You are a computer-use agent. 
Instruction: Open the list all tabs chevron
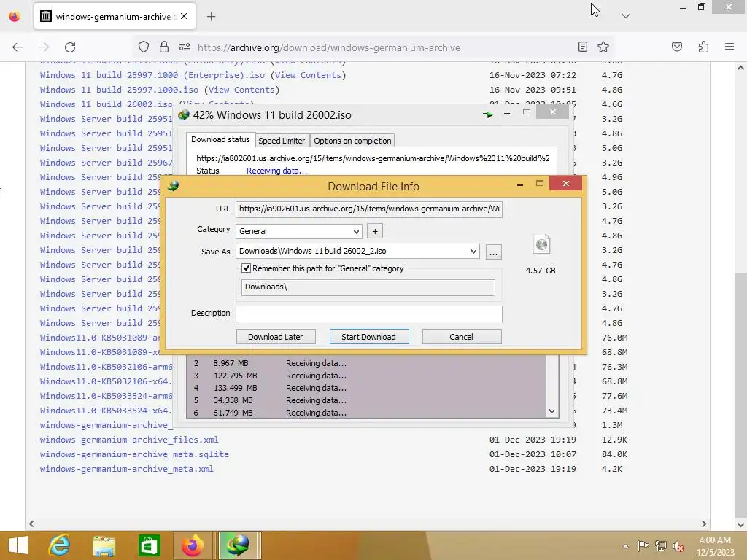tap(625, 16)
